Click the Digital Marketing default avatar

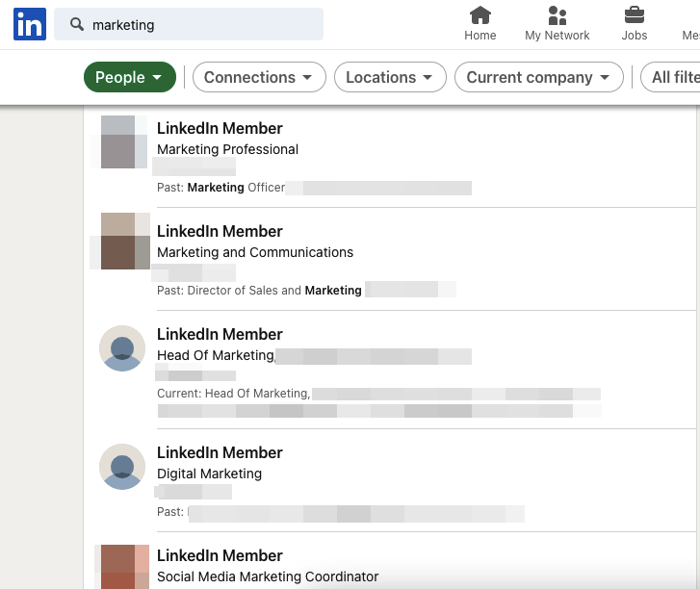122,467
